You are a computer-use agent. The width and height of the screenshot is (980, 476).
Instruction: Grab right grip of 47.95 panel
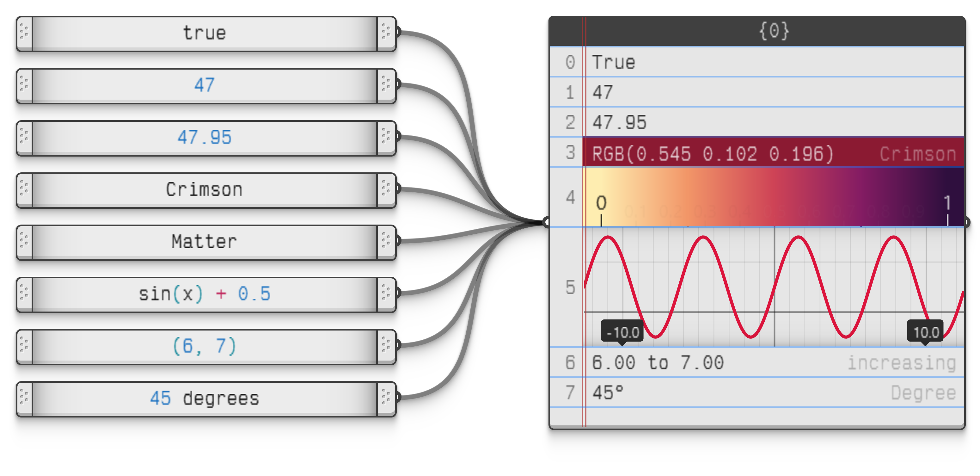coord(386,137)
